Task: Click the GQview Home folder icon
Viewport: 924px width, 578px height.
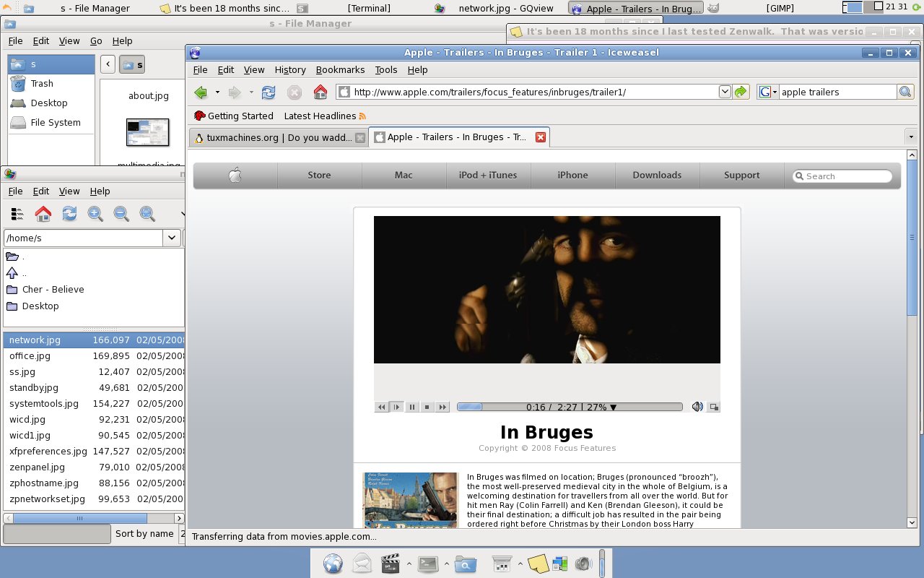Action: pos(43,214)
